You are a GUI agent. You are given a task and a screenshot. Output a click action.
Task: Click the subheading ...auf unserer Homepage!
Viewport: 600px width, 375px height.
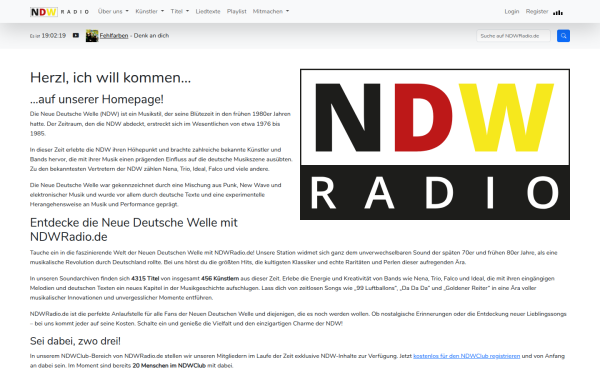point(97,99)
